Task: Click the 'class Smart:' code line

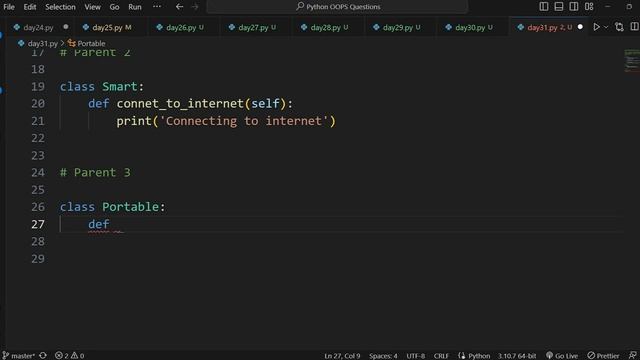Action: point(102,87)
